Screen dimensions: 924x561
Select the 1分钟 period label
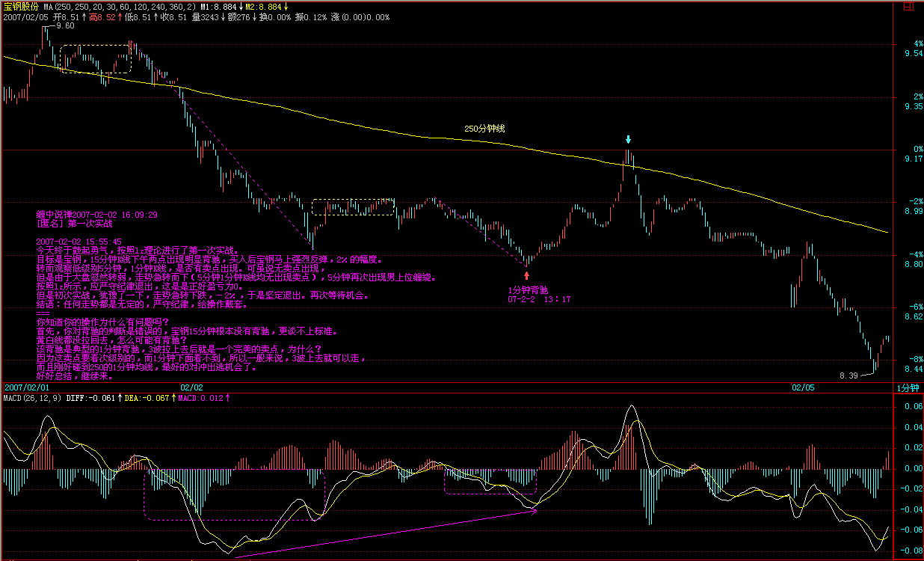click(908, 387)
